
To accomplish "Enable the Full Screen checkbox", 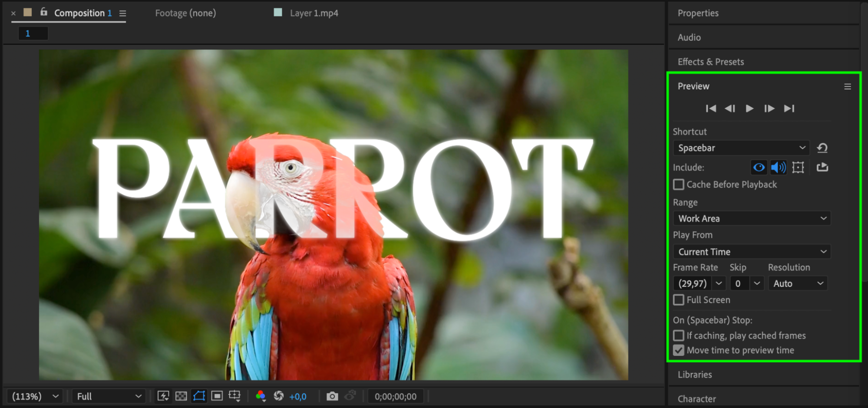I will point(679,300).
